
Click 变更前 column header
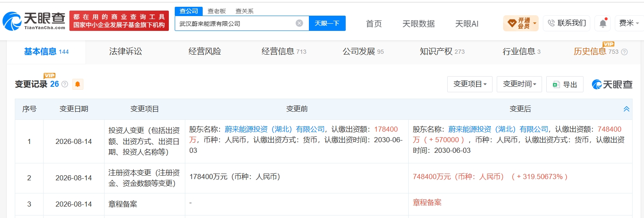tap(297, 109)
